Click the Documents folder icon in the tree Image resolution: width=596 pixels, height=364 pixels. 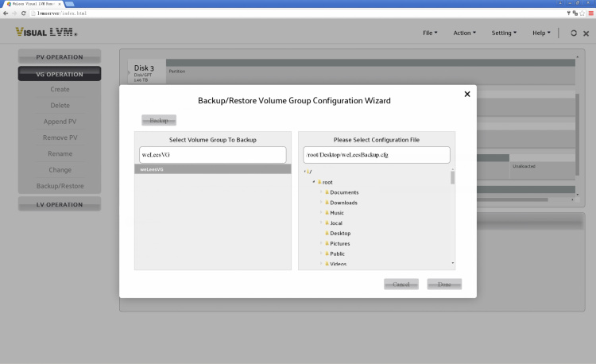click(x=327, y=192)
